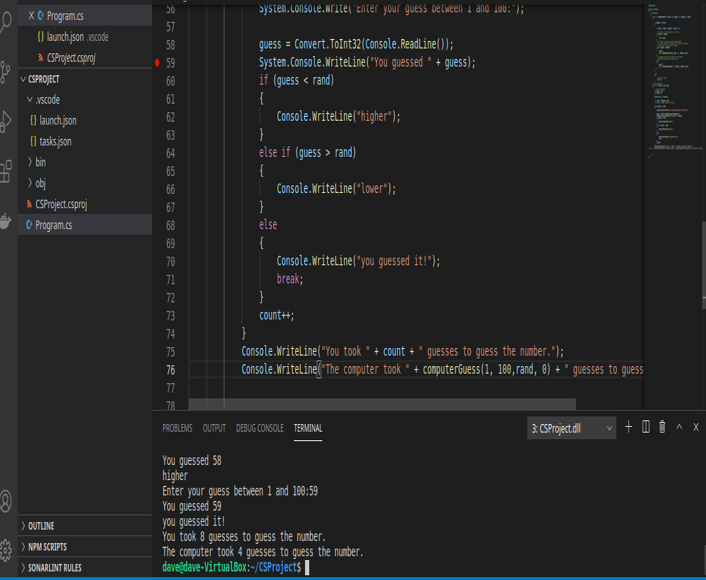
Task: Open the Extensions view
Action: tap(7, 169)
